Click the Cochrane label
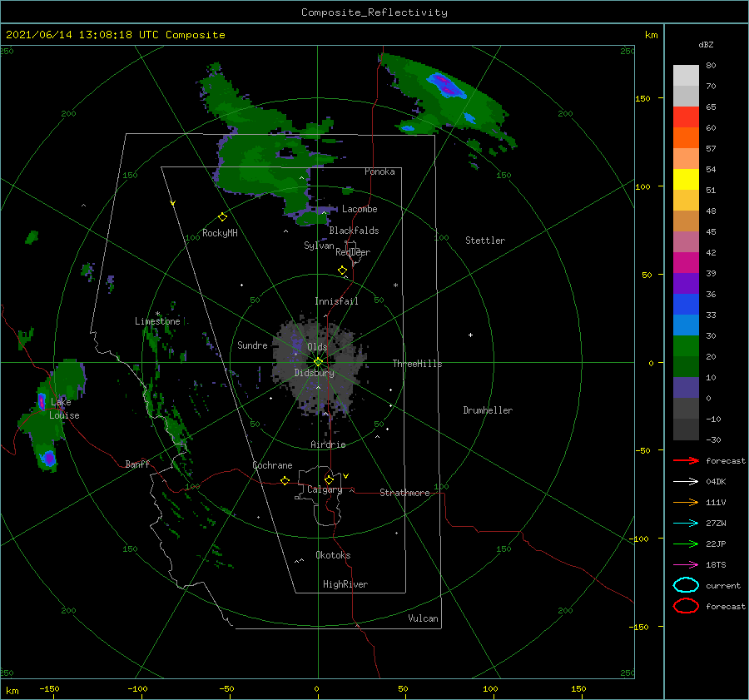This screenshot has height=700, width=749. (x=272, y=465)
